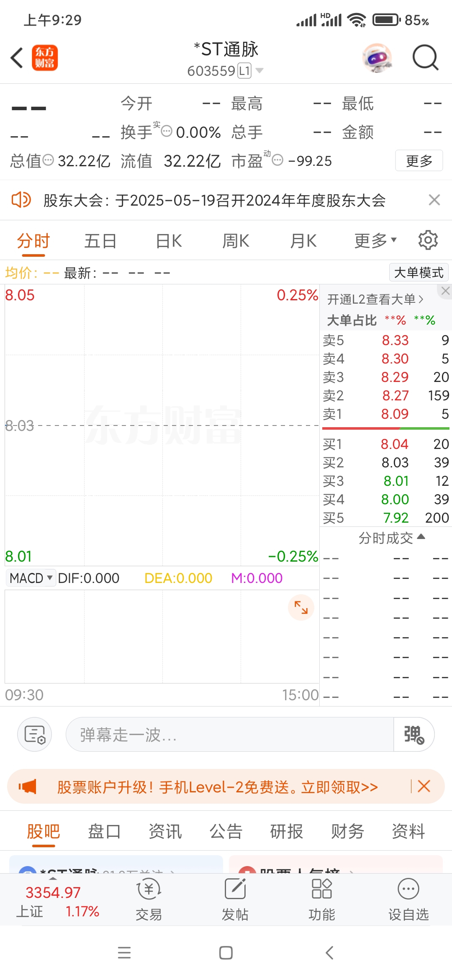Switch to the 资料 tab
The image size is (452, 980).
(408, 831)
